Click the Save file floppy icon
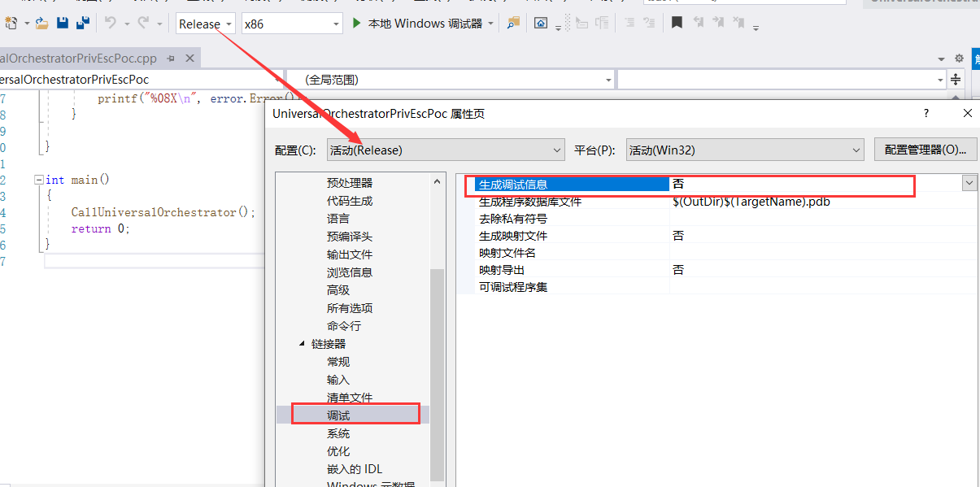This screenshot has width=980, height=487. (x=63, y=24)
